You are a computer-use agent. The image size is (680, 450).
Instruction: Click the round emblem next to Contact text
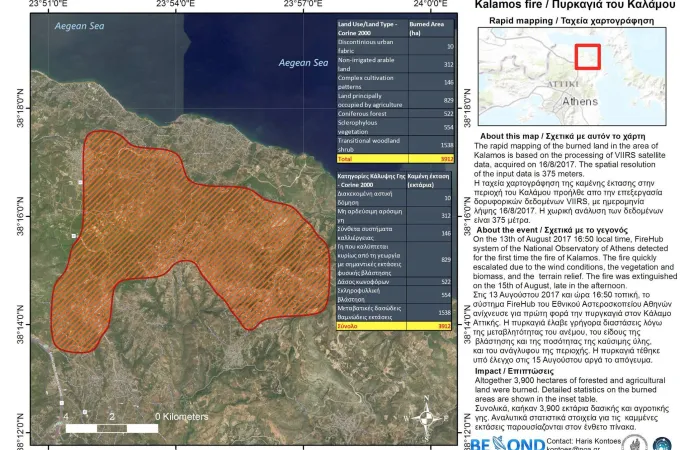[x=634, y=443]
